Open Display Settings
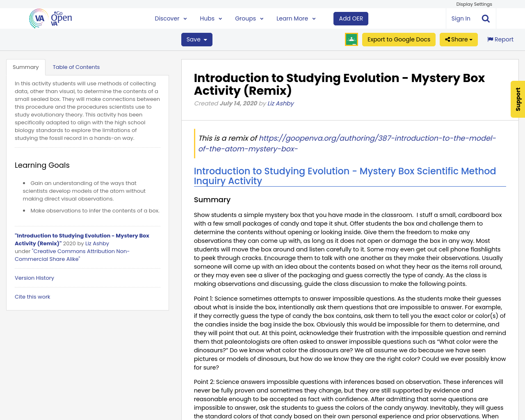525x420 pixels. click(x=474, y=4)
